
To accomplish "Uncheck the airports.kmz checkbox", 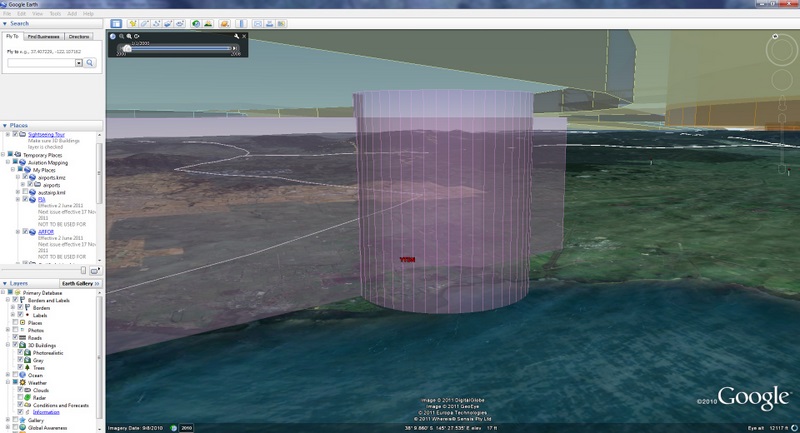I will (25, 177).
